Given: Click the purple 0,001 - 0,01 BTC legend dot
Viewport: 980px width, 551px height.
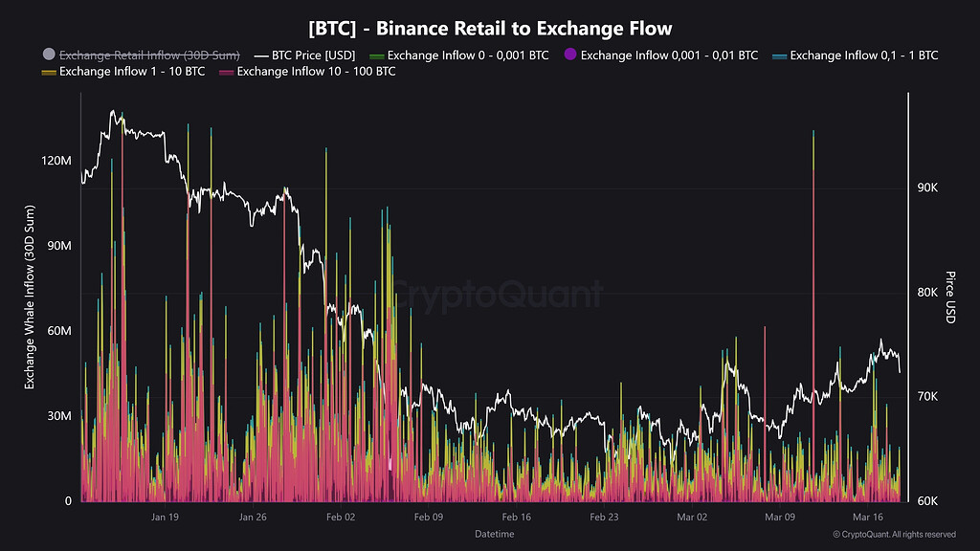Looking at the screenshot, I should tap(570, 55).
